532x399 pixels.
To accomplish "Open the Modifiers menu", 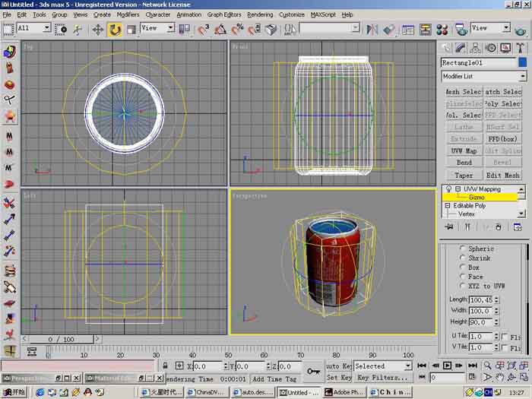I will [x=128, y=14].
